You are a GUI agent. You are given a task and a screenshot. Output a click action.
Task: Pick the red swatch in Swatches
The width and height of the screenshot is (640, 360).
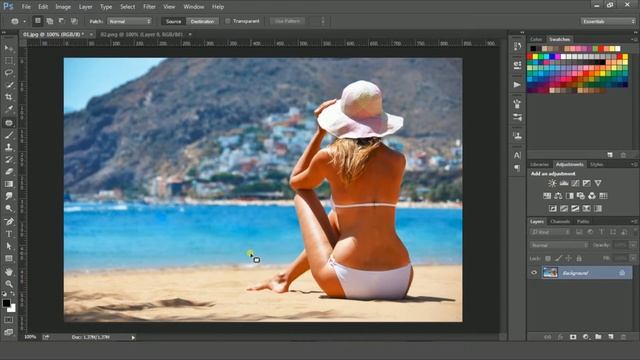(x=530, y=57)
